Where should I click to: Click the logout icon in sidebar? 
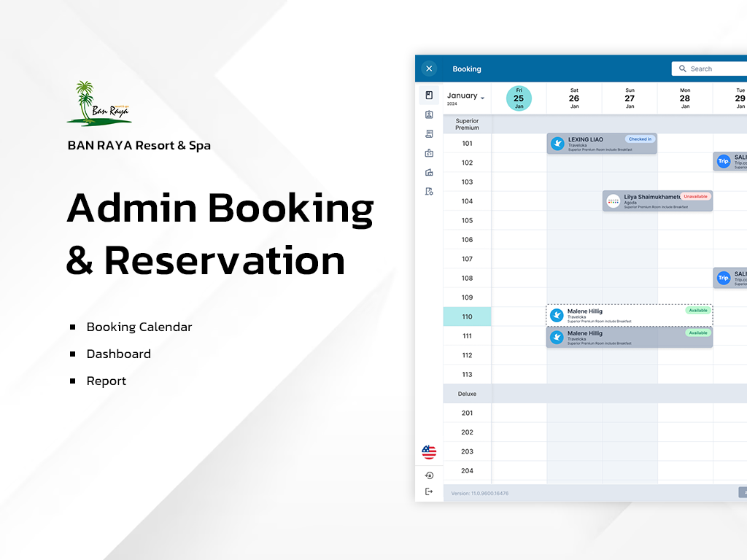tap(429, 491)
